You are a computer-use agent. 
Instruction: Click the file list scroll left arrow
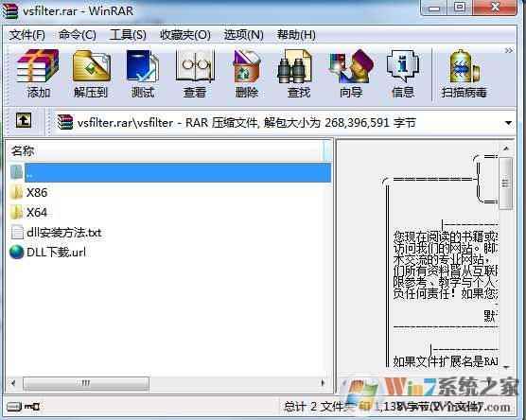click(x=13, y=383)
